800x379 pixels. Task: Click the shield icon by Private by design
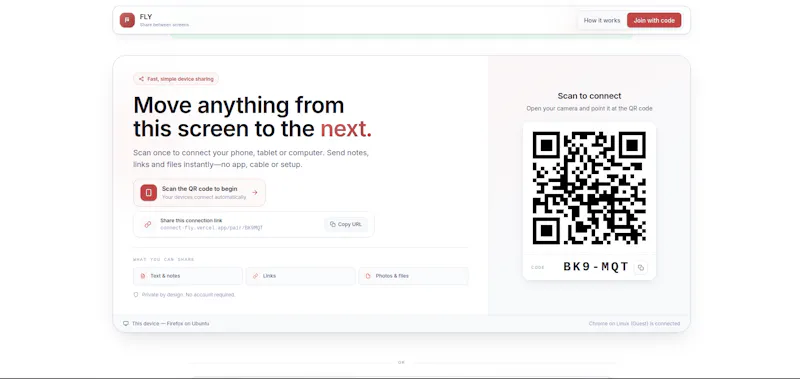pos(136,295)
